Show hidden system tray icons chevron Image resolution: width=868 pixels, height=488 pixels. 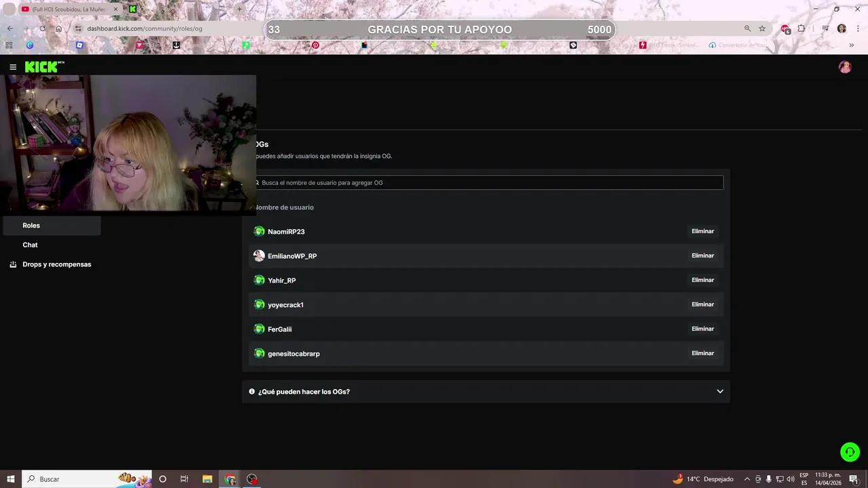(x=747, y=479)
